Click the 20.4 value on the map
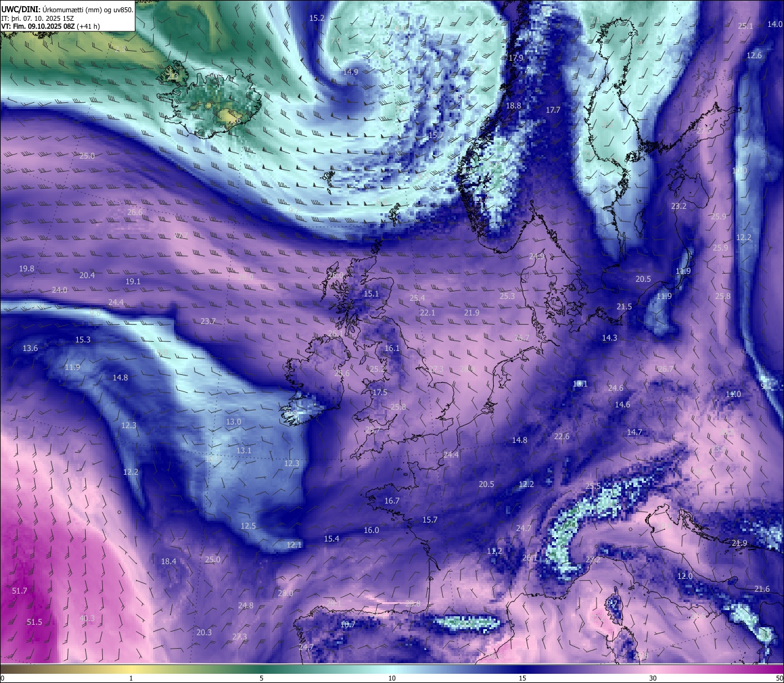Viewport: 784px width, 683px height. [x=87, y=275]
